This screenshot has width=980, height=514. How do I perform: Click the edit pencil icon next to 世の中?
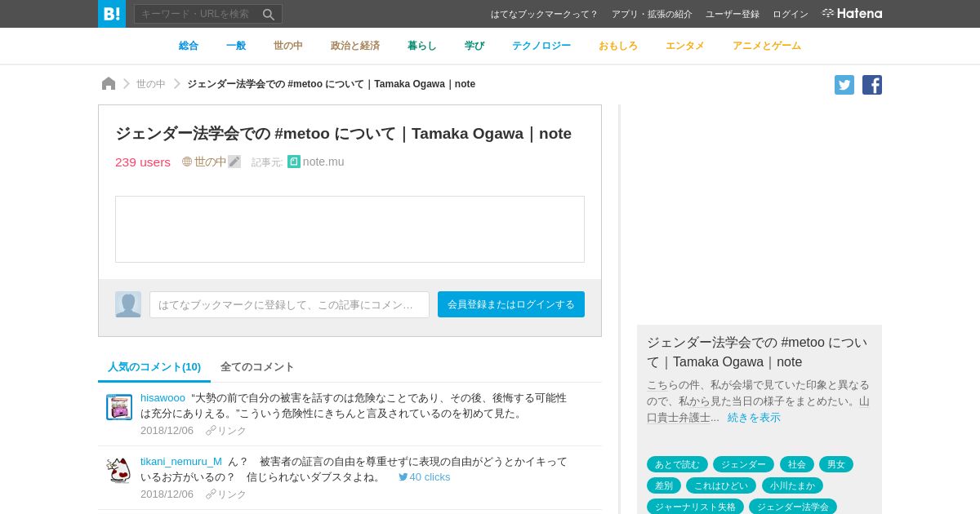point(234,162)
